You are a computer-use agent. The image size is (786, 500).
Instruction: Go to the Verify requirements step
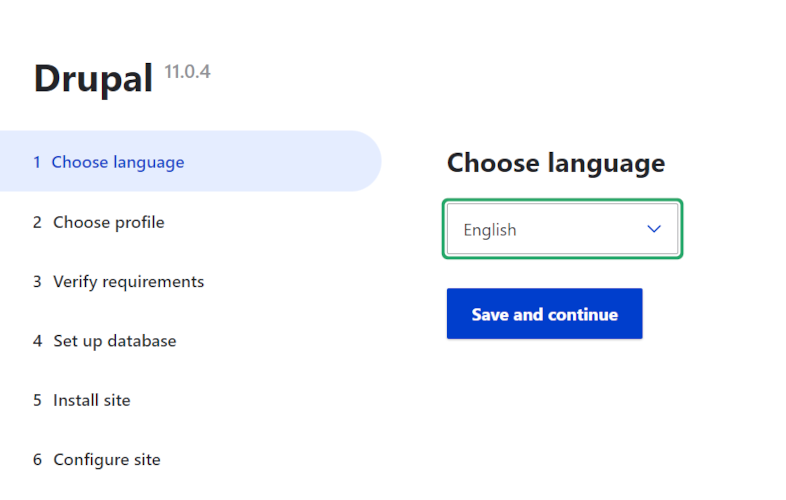128,281
